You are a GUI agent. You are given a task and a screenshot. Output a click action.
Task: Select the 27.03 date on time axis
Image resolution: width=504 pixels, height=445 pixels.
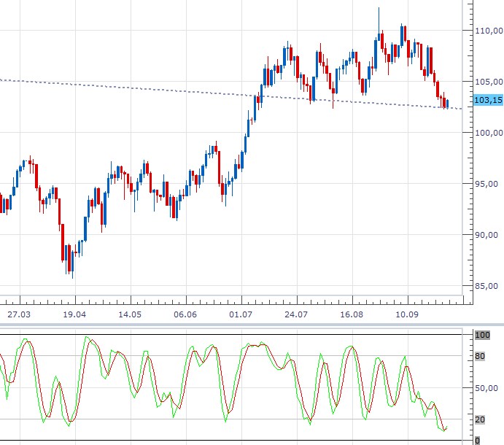(19, 314)
